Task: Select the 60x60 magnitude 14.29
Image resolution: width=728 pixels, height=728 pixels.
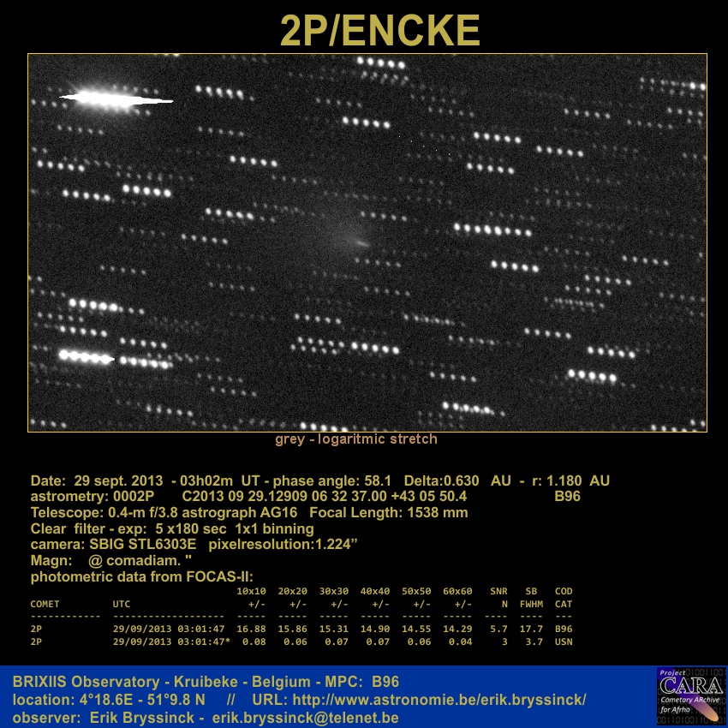Action: point(458,630)
